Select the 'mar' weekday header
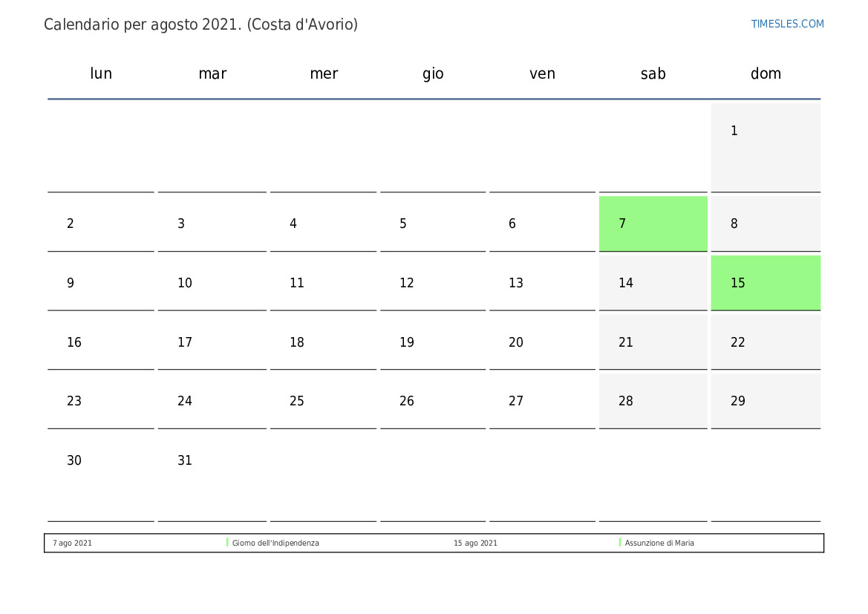Viewport: 868px width, 614px height. point(212,74)
